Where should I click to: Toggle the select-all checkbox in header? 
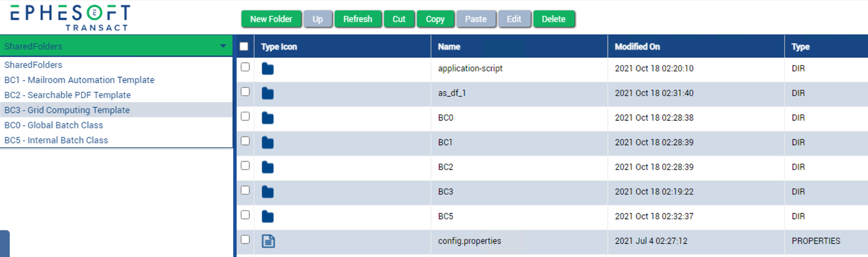click(244, 46)
